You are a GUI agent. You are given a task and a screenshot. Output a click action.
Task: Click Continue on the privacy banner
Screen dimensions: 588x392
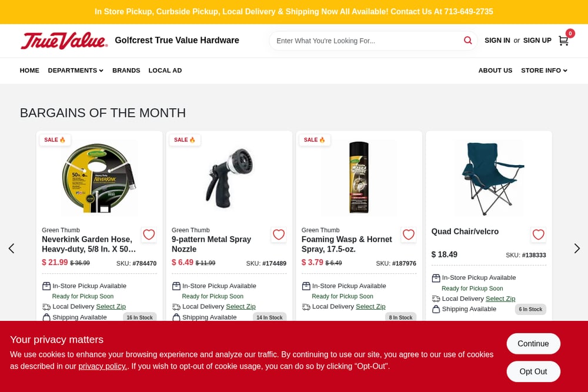pyautogui.click(x=533, y=344)
